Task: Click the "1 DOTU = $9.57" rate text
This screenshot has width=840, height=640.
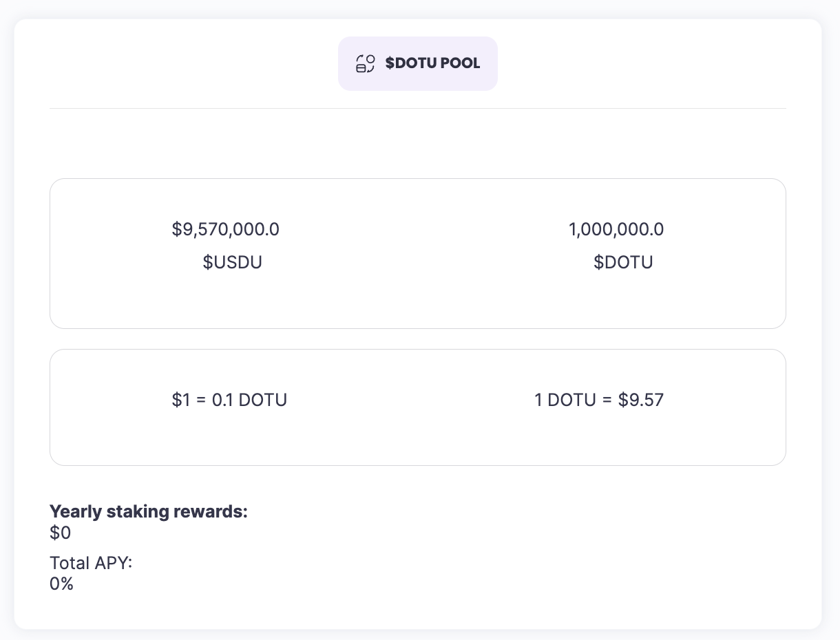Action: (x=598, y=400)
